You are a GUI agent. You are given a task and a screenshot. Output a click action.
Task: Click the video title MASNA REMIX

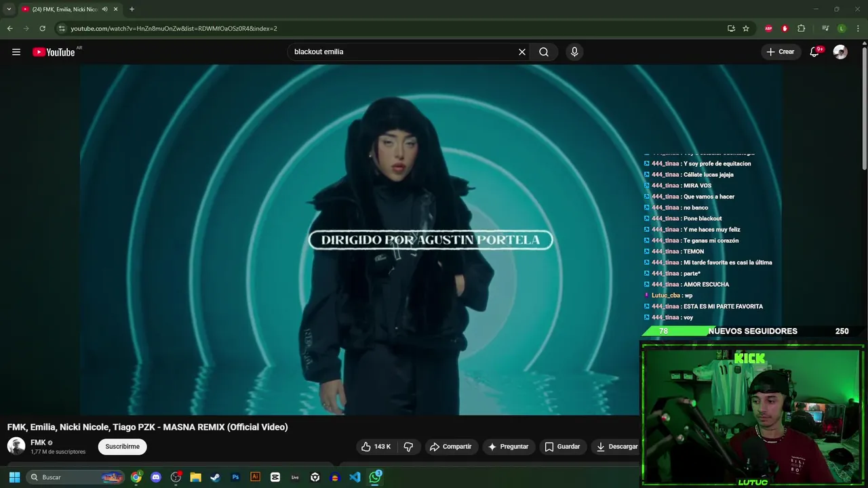[147, 427]
